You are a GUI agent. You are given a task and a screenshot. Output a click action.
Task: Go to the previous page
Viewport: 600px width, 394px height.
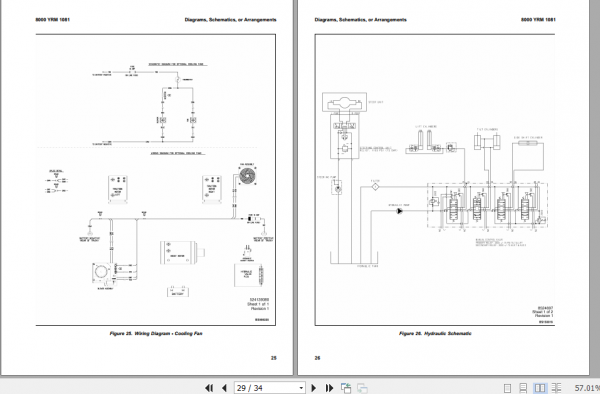tap(224, 388)
